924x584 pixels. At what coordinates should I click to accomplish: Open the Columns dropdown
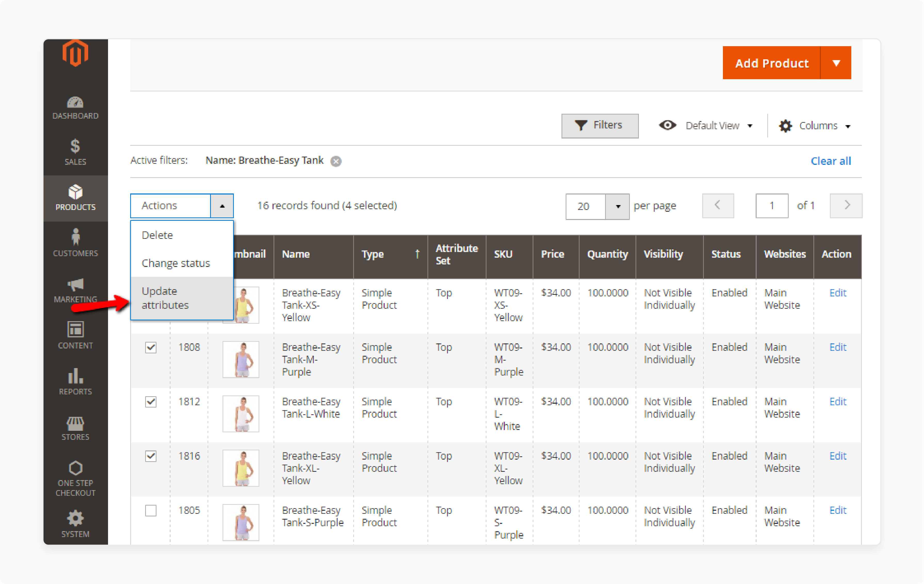pos(815,126)
